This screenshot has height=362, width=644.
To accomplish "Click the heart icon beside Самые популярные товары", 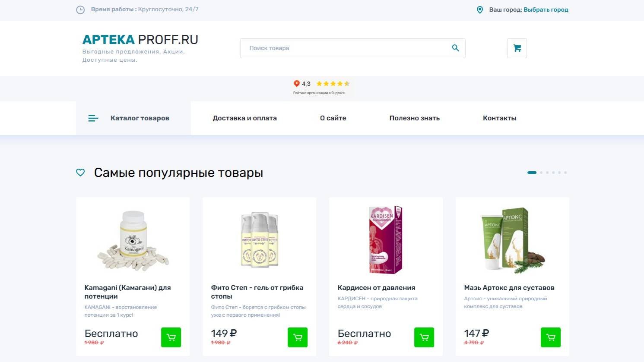I will point(80,173).
